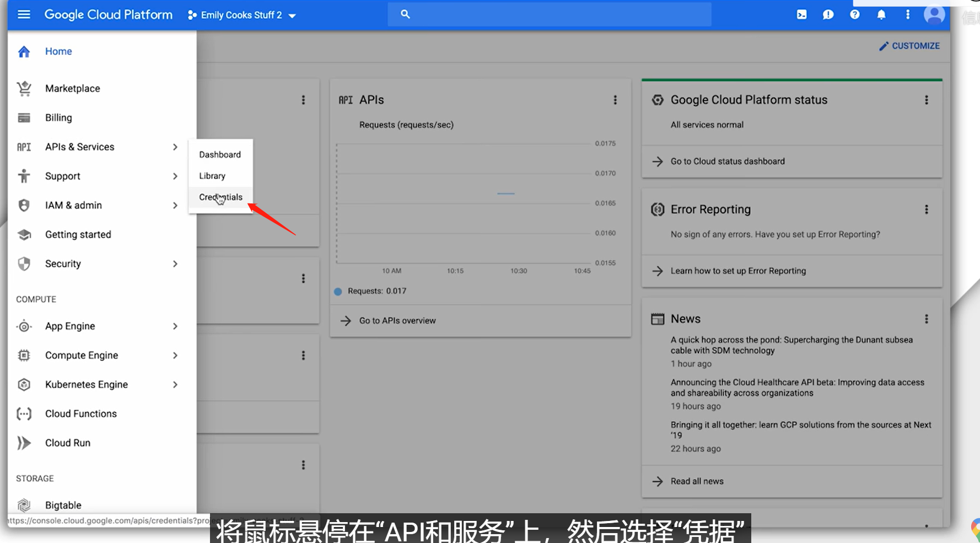
Task: Click the Compute Engine chip icon
Action: point(24,355)
